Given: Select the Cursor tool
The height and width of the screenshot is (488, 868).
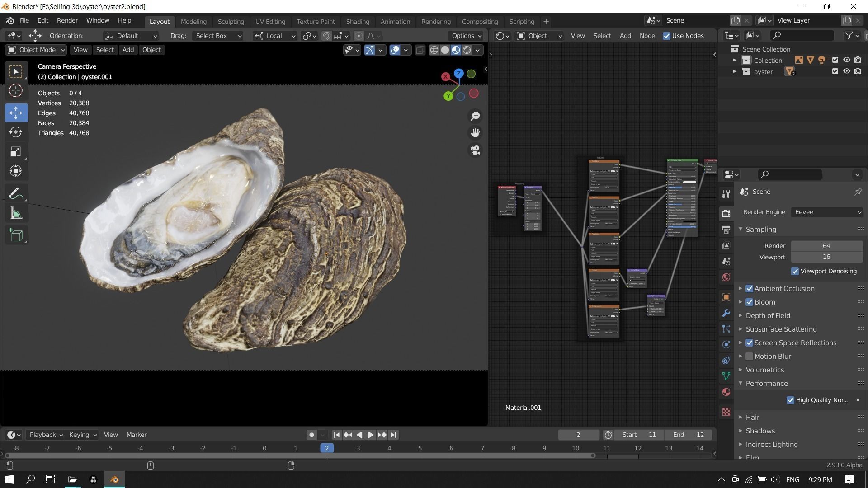Looking at the screenshot, I should point(16,91).
